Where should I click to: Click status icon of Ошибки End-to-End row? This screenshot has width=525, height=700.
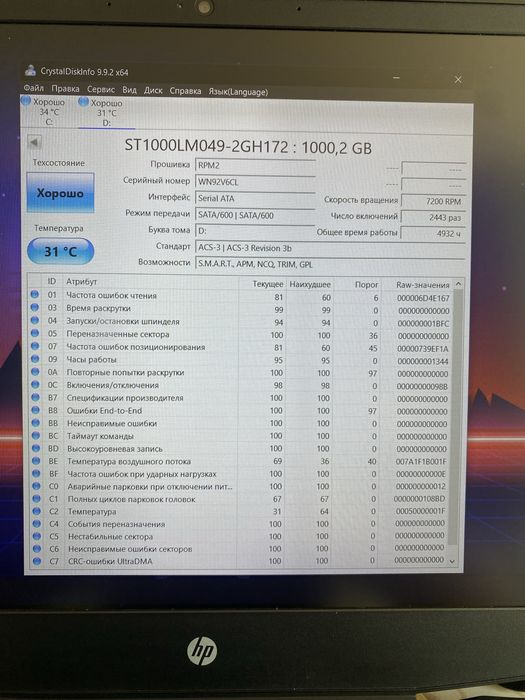pos(36,410)
